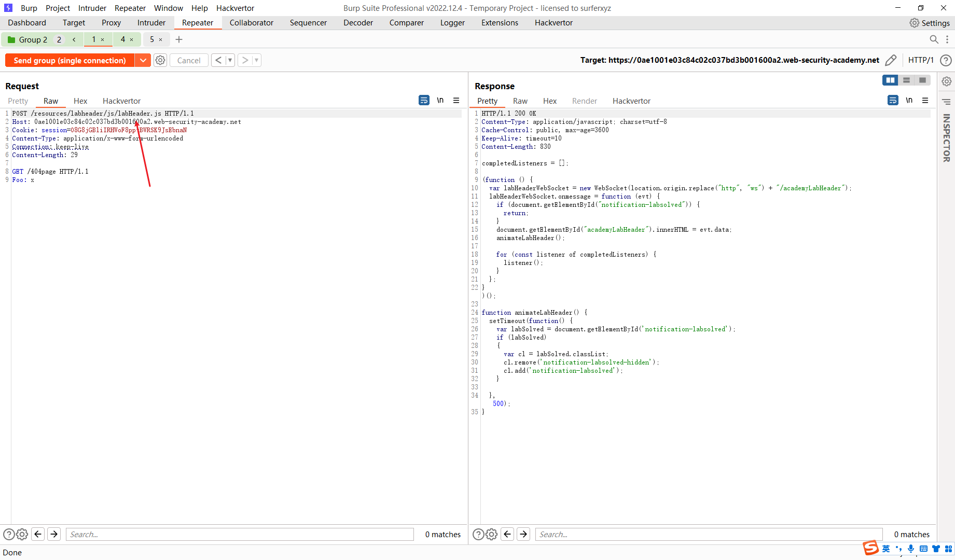Screen dimensions: 955x560
Task: Select Request Hackvertor view tab
Action: point(121,101)
